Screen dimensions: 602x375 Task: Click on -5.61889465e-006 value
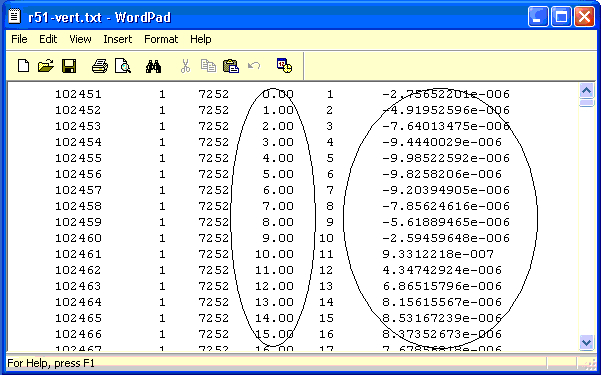point(446,222)
